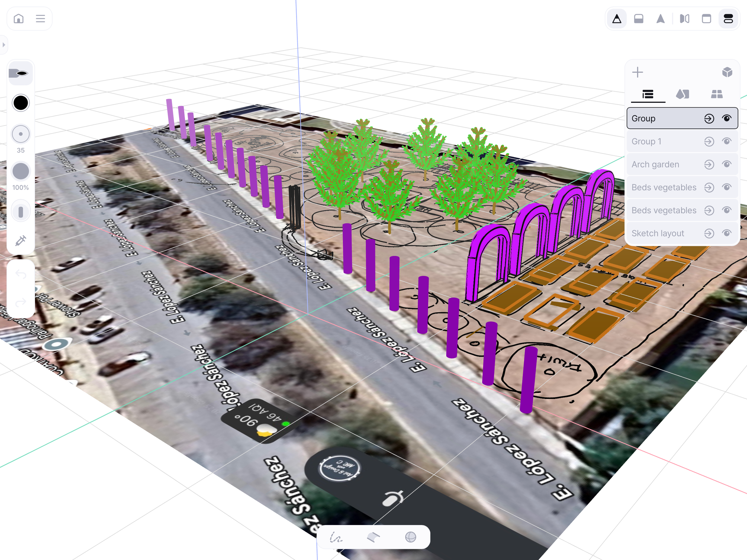The width and height of the screenshot is (747, 560).
Task: Hide the Arch garden layer
Action: click(x=726, y=164)
